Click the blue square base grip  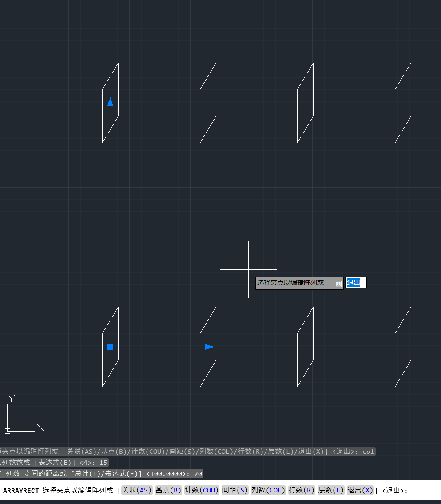pyautogui.click(x=110, y=347)
